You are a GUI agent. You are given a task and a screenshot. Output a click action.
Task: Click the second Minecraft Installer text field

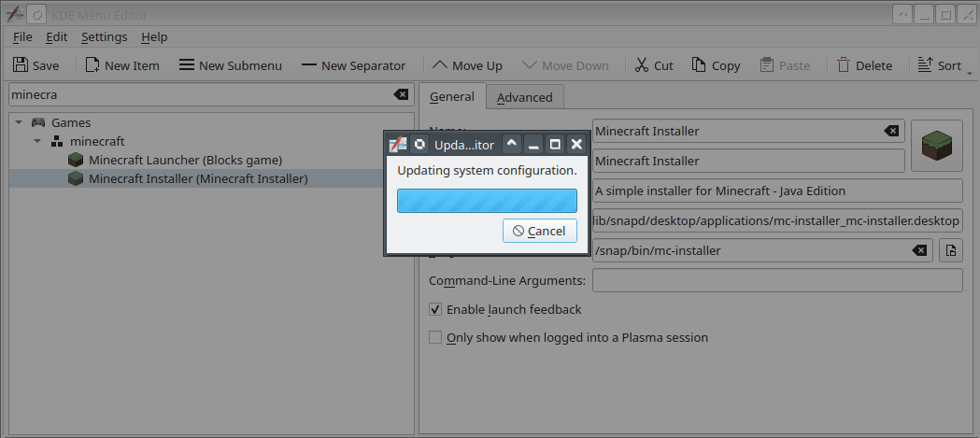tap(748, 161)
